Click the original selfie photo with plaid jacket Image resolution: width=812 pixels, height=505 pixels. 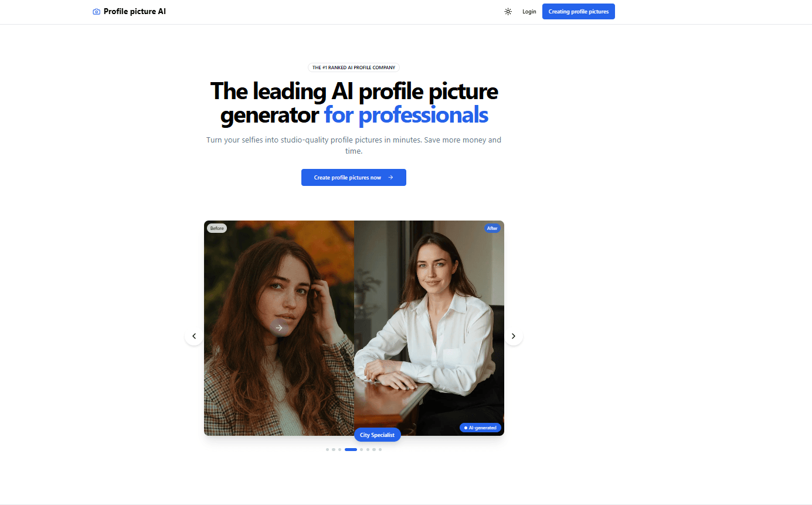279,328
